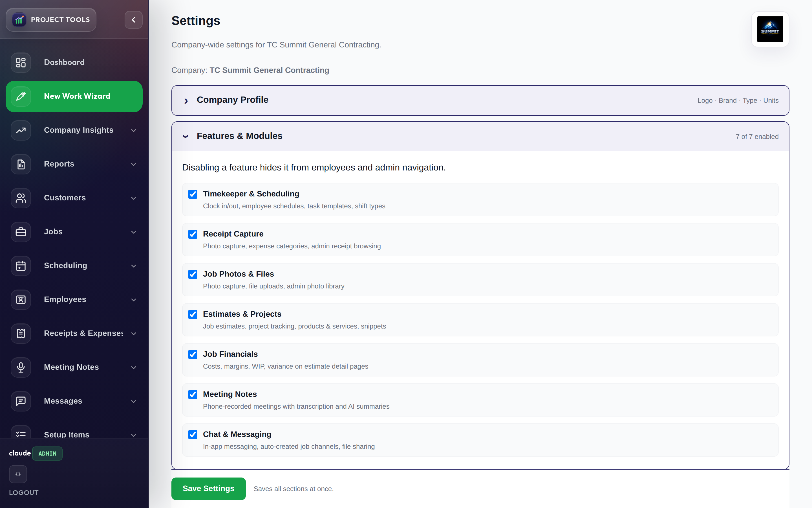Open Dashboard from the sidebar
812x508 pixels.
tap(74, 62)
